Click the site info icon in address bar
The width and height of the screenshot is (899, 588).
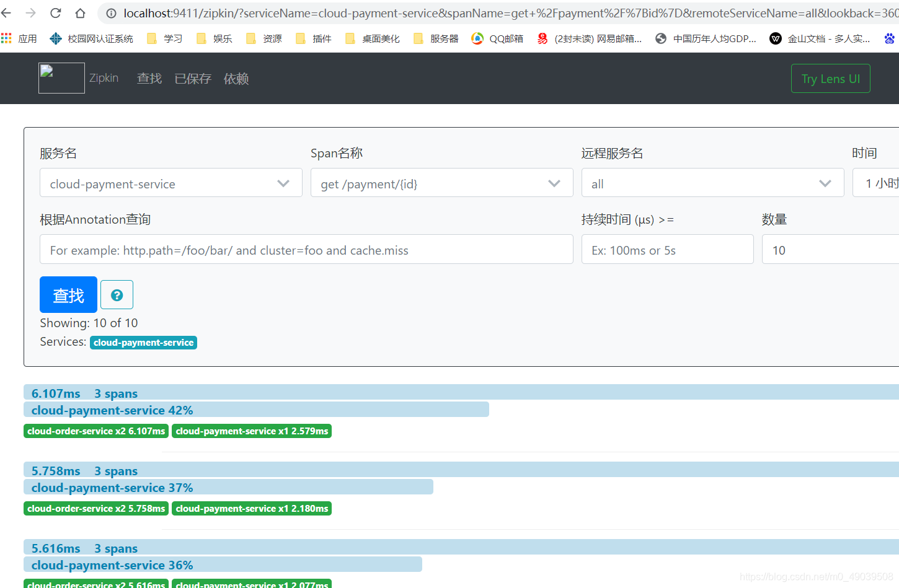click(111, 13)
